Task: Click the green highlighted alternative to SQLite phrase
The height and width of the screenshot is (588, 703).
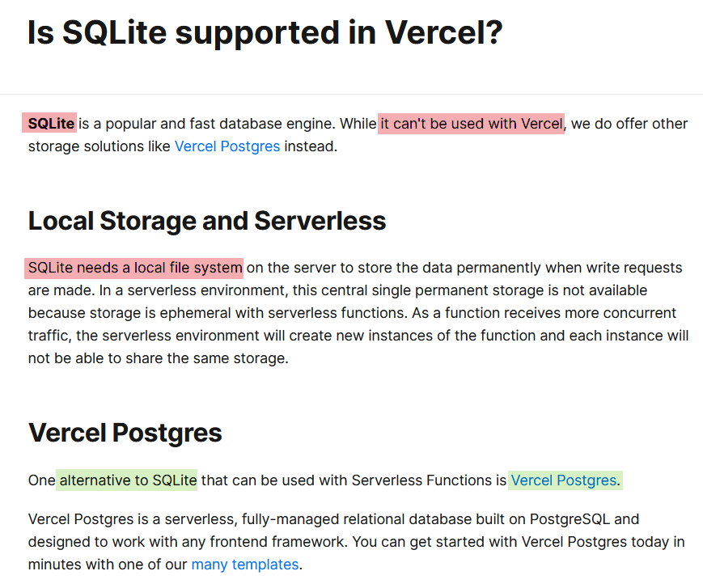Action: point(128,480)
